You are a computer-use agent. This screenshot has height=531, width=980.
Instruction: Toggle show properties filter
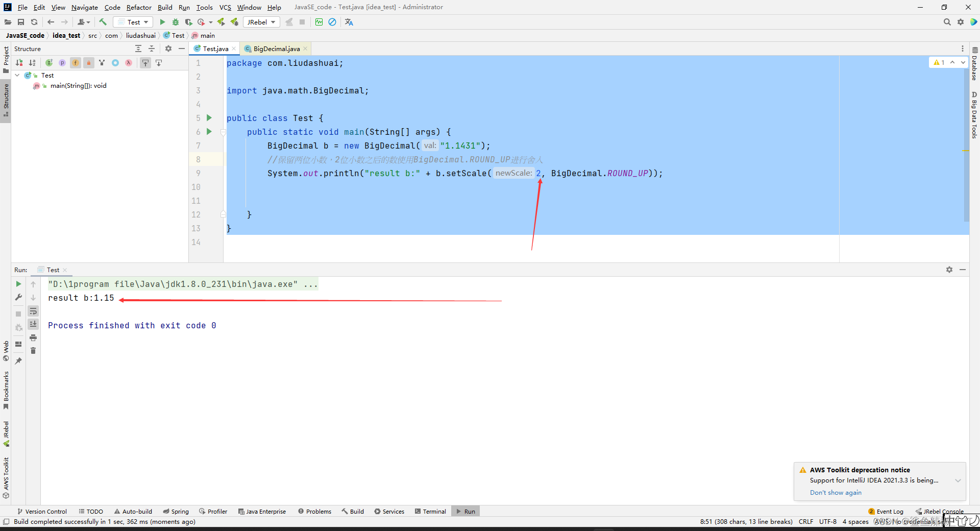click(x=62, y=63)
